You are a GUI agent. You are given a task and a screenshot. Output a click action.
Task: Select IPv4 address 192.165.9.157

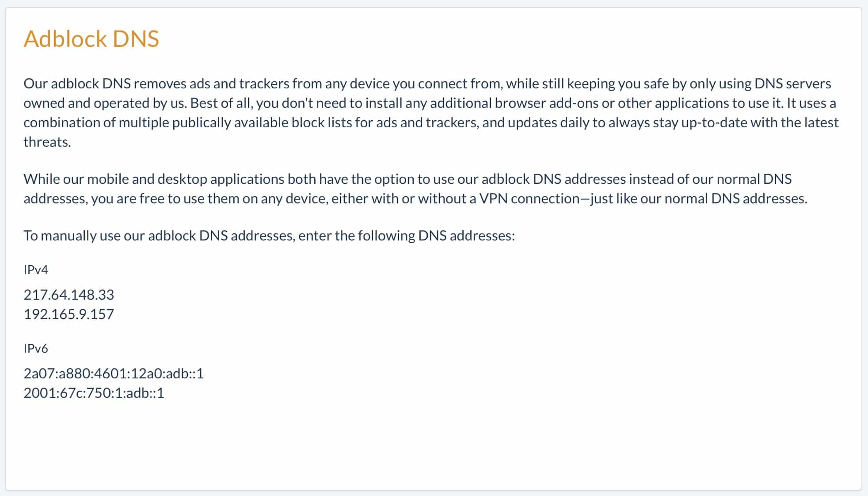point(69,314)
